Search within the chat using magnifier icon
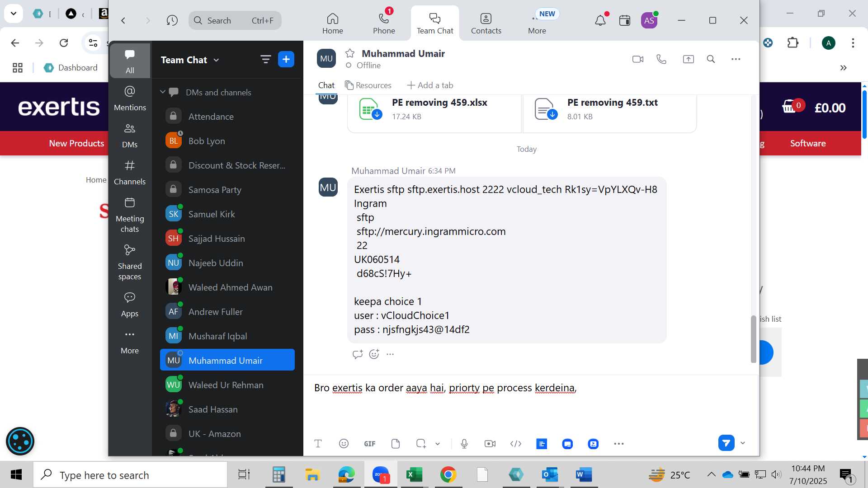 click(x=711, y=59)
